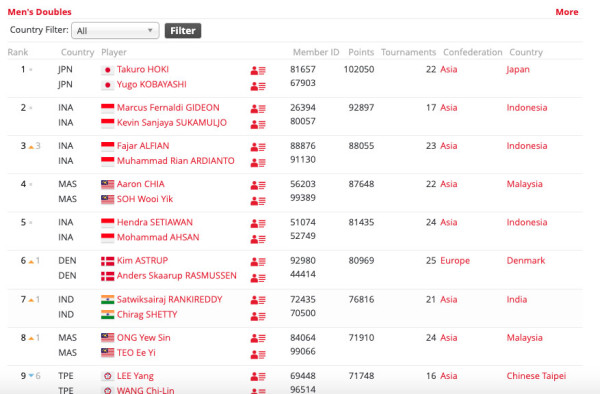Screen dimensions: 600x394
Task: Click India country link
Action: 517,300
